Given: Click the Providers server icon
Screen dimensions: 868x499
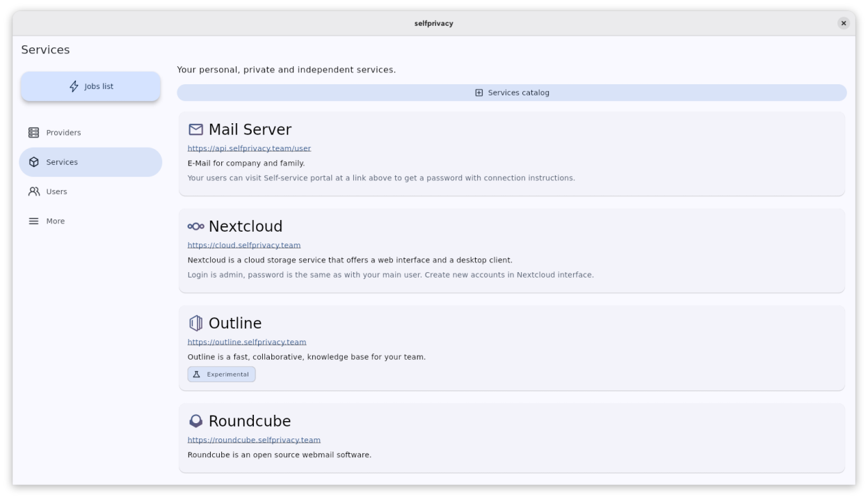Looking at the screenshot, I should coord(33,132).
